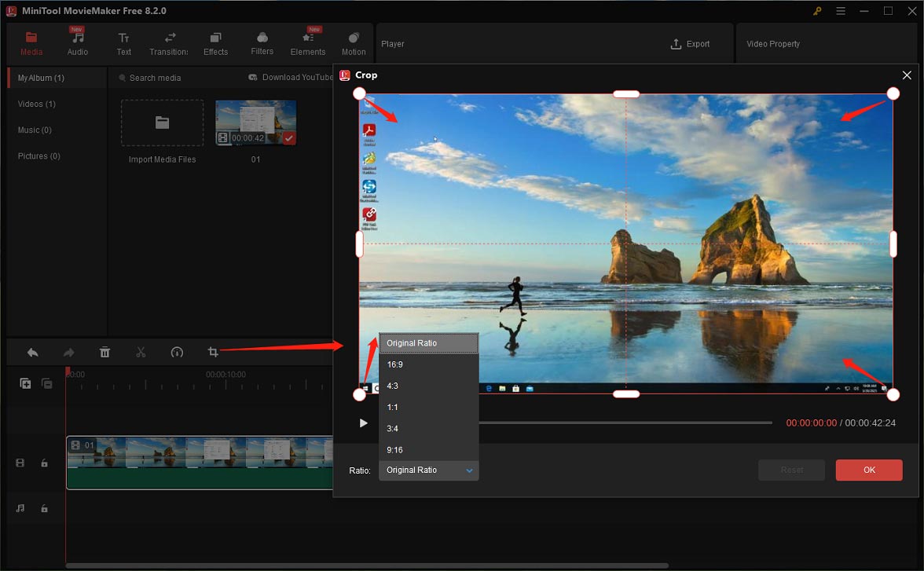The image size is (924, 571).
Task: Click the OK button
Action: (869, 470)
